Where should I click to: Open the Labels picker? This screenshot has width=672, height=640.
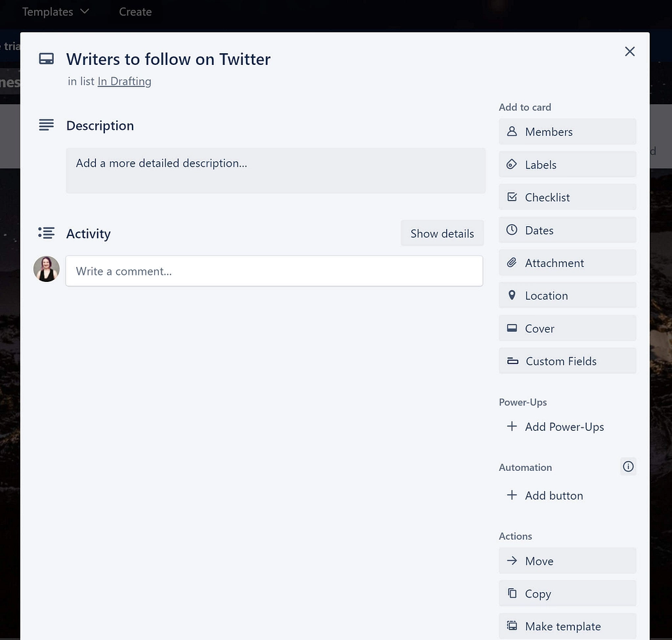567,165
